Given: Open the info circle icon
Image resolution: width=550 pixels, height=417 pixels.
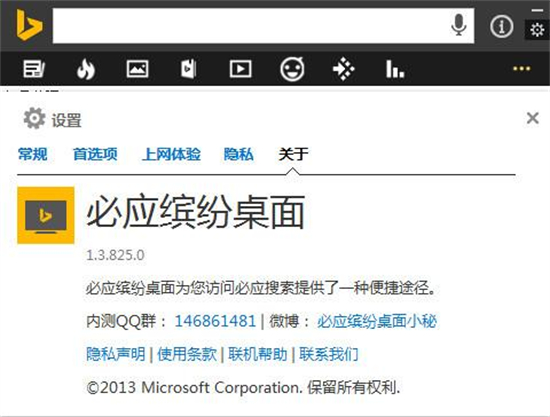Looking at the screenshot, I should click(x=502, y=26).
